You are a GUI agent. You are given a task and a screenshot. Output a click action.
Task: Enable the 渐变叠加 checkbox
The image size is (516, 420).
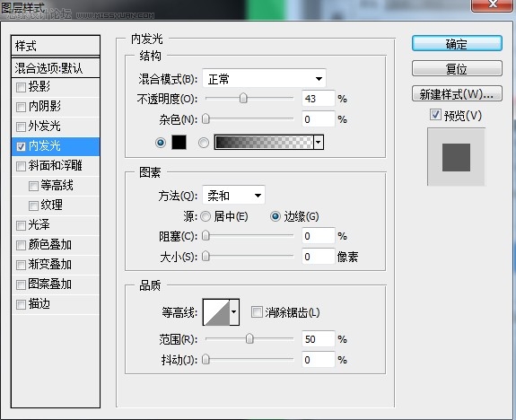(21, 265)
